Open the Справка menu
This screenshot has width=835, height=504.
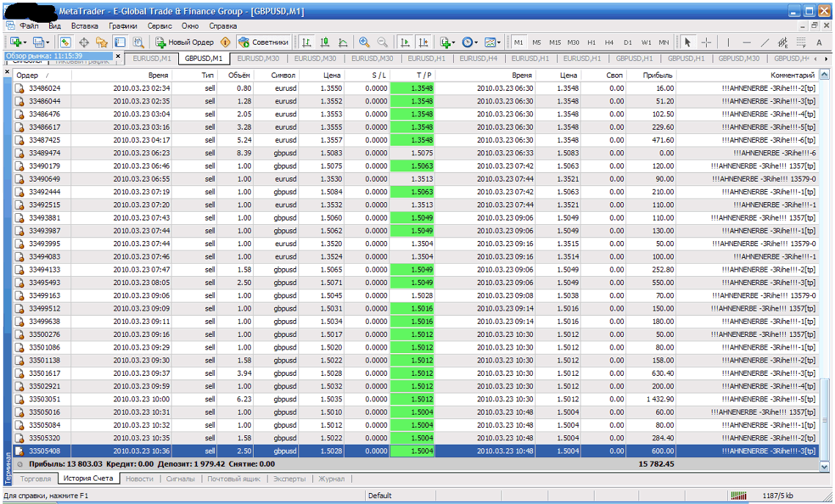[x=223, y=26]
